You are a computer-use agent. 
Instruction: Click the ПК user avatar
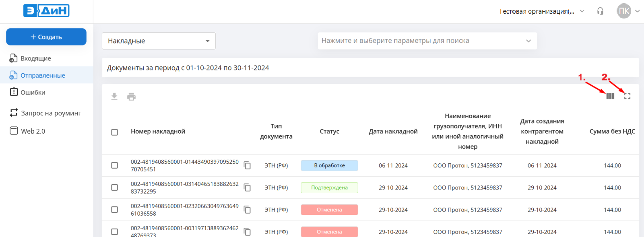point(624,11)
